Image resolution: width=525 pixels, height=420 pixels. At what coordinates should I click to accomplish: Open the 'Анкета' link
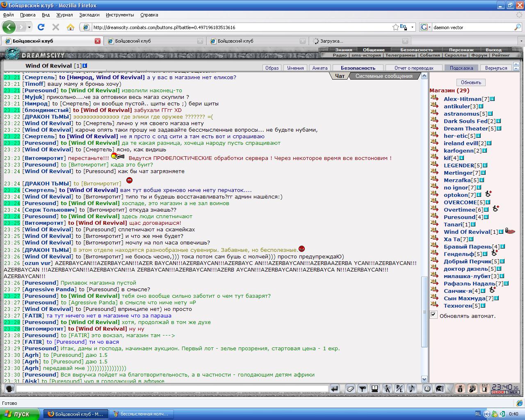[x=320, y=68]
